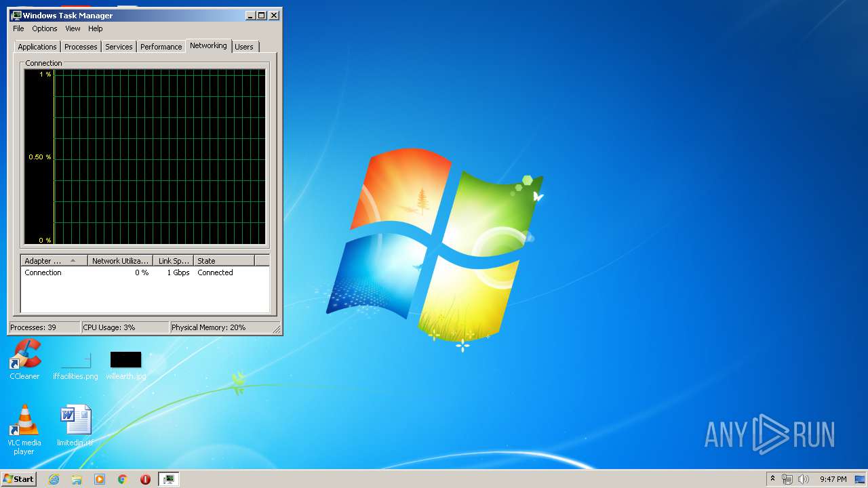Select willearth.jpg file on desktop

(x=126, y=365)
